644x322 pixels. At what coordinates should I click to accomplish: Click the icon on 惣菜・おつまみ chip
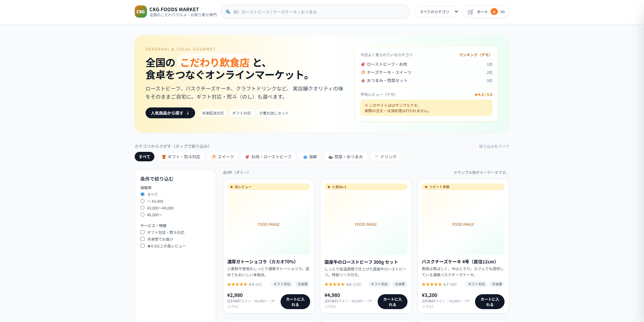[x=330, y=157]
